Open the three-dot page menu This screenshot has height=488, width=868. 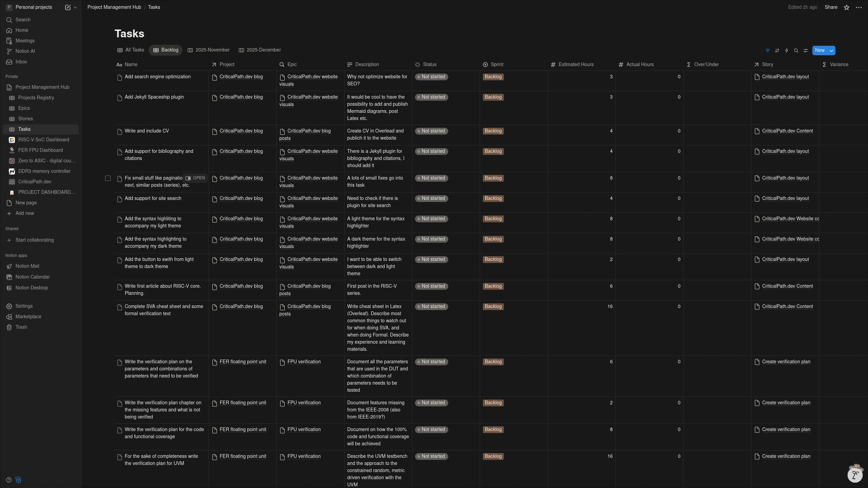tap(859, 7)
